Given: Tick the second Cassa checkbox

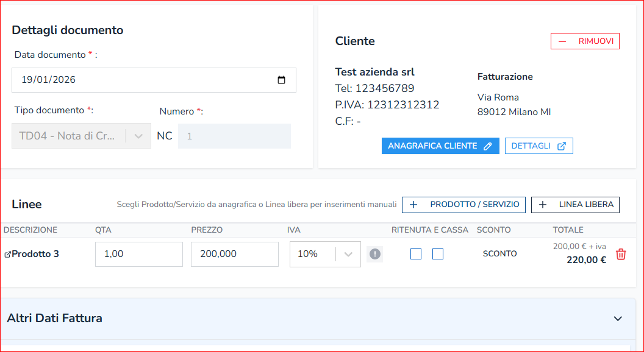Looking at the screenshot, I should pyautogui.click(x=438, y=254).
